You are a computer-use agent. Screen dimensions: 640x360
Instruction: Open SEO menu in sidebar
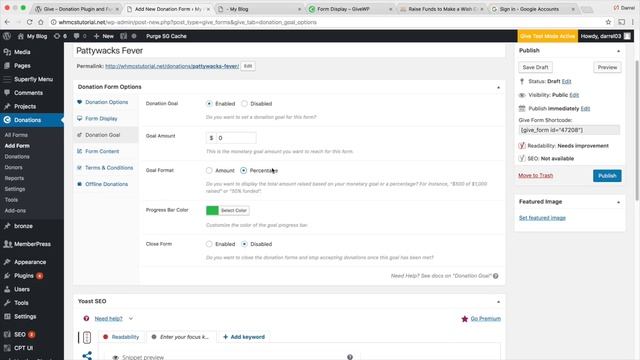[20, 334]
